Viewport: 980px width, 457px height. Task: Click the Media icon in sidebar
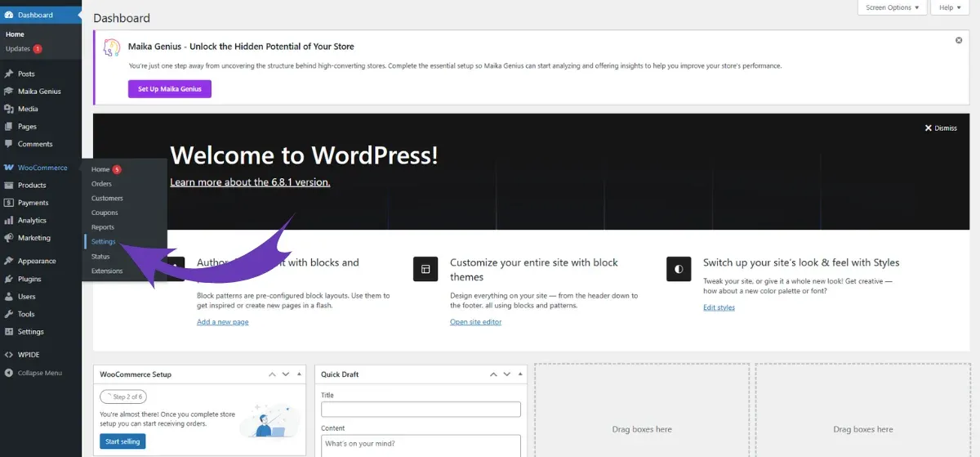click(9, 109)
